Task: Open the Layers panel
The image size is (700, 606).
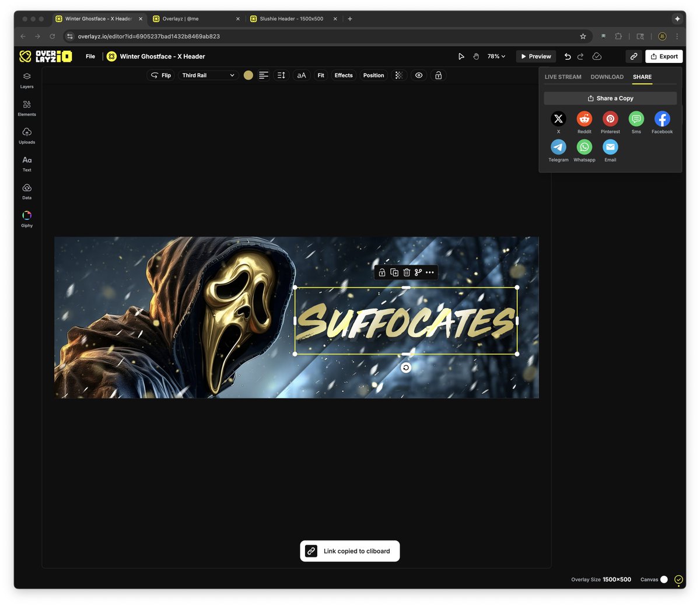Action: coord(27,80)
